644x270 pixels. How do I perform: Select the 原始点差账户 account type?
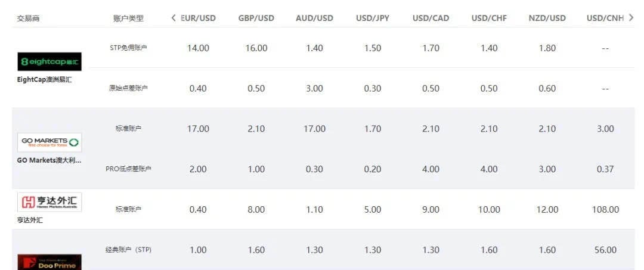click(x=129, y=88)
